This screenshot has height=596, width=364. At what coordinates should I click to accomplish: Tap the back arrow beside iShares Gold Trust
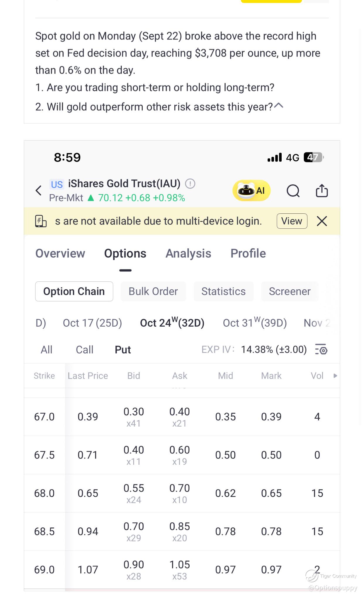click(x=38, y=191)
